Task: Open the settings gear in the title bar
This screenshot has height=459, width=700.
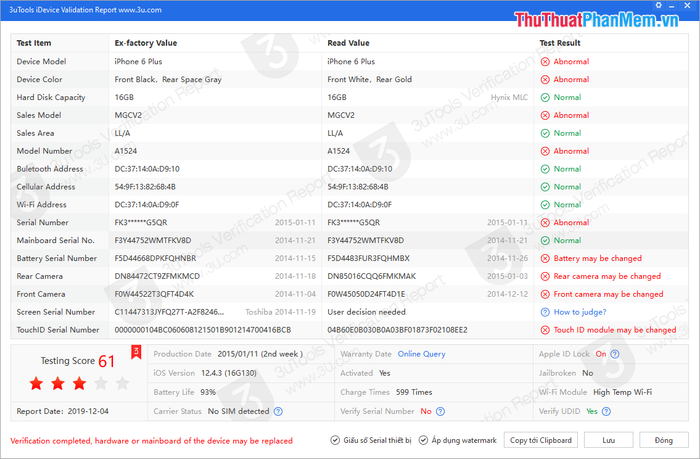Action: [658, 5]
